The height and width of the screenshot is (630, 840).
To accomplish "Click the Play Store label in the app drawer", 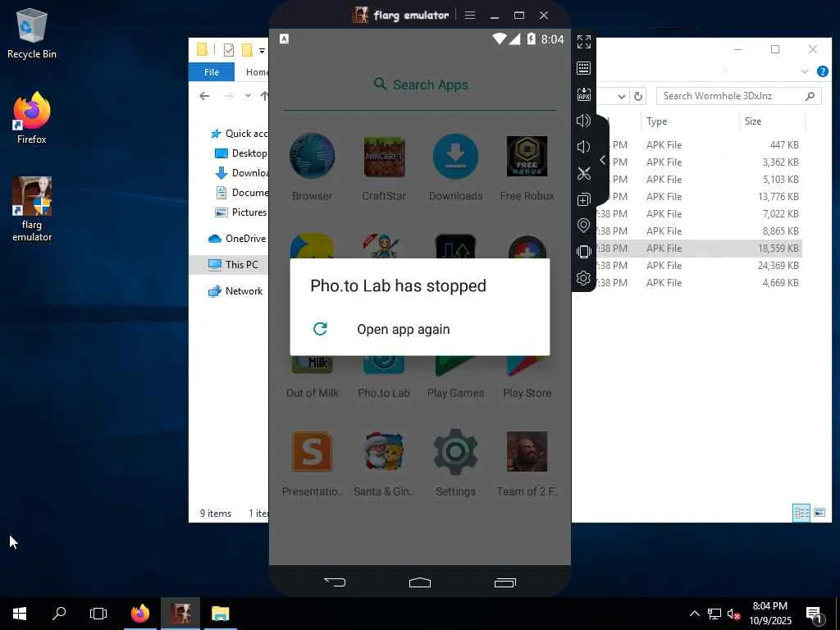I will click(527, 393).
